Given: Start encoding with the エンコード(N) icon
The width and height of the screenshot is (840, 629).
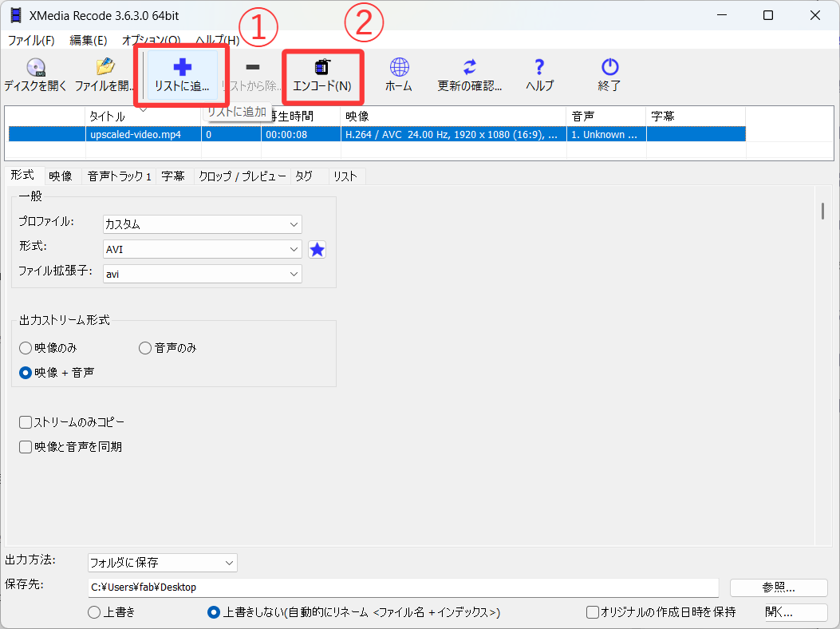Looking at the screenshot, I should click(x=322, y=67).
